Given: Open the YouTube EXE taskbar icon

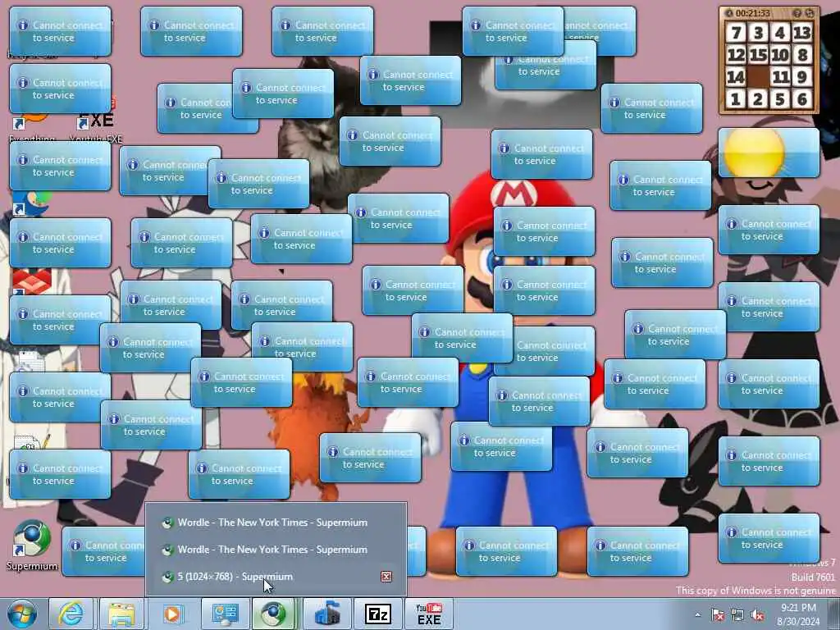Looking at the screenshot, I should tap(428, 614).
